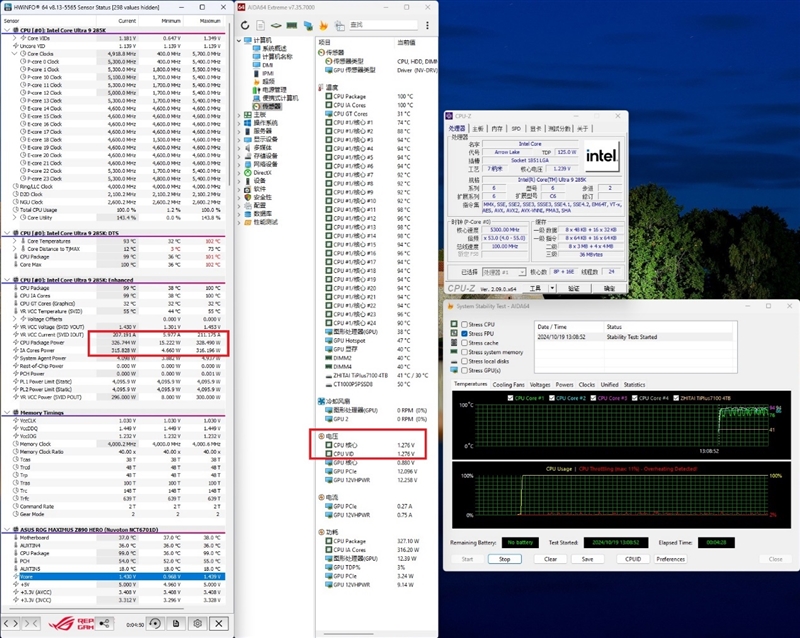Switch to Cooling Fans tab

tap(508, 385)
